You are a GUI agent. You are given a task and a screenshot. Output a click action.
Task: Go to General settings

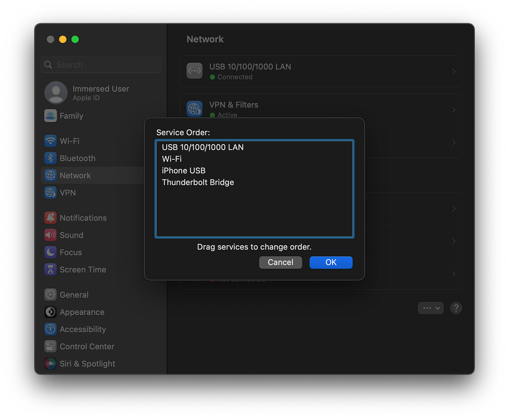[101, 295]
